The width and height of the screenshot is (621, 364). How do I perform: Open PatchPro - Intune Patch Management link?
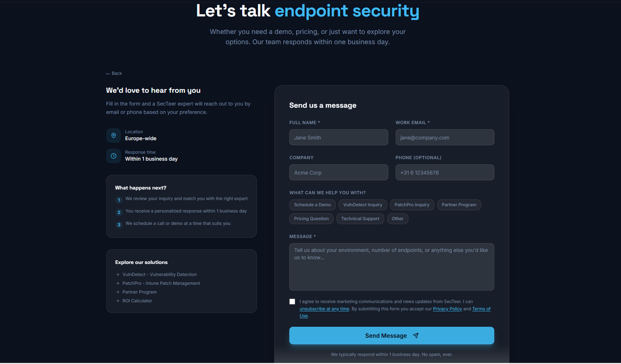[x=161, y=283]
